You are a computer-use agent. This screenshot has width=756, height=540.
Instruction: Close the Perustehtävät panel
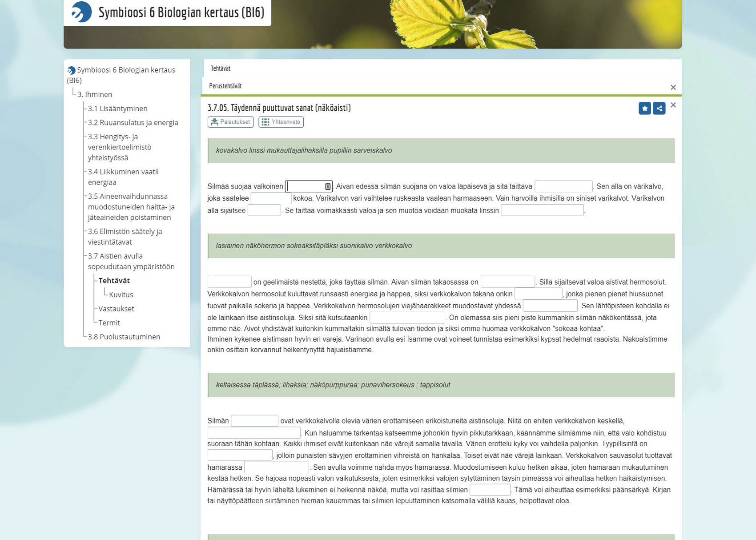[x=673, y=87]
